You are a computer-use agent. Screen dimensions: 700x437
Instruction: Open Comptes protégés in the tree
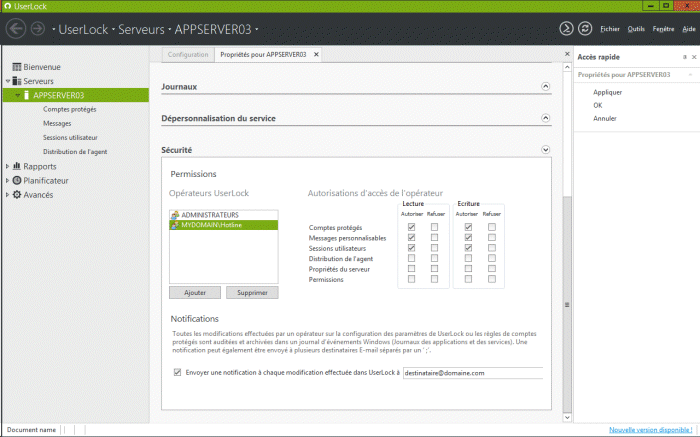click(70, 109)
